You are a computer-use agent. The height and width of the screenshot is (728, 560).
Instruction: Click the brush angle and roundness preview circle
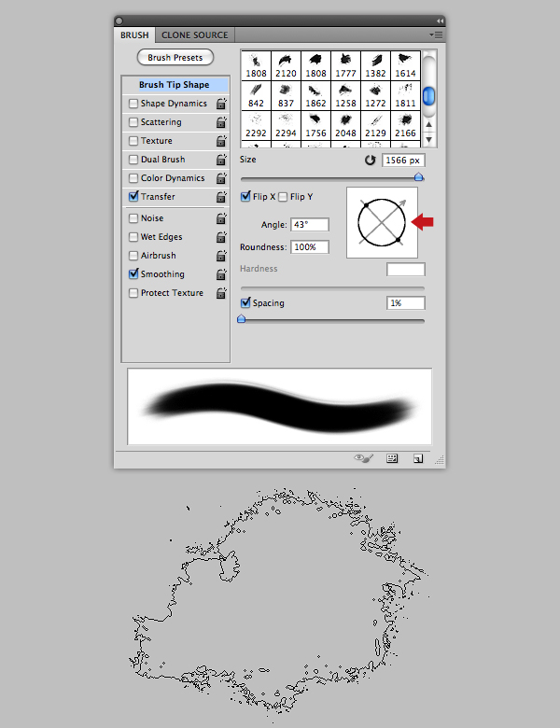[382, 222]
